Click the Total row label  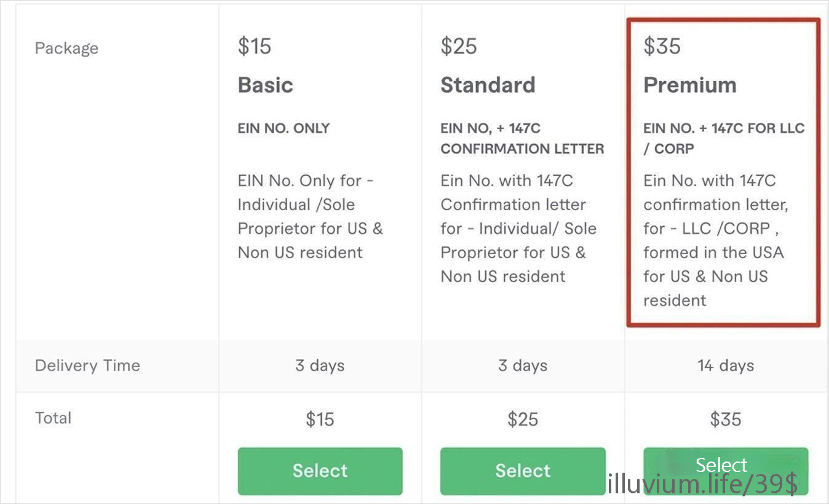(x=53, y=418)
